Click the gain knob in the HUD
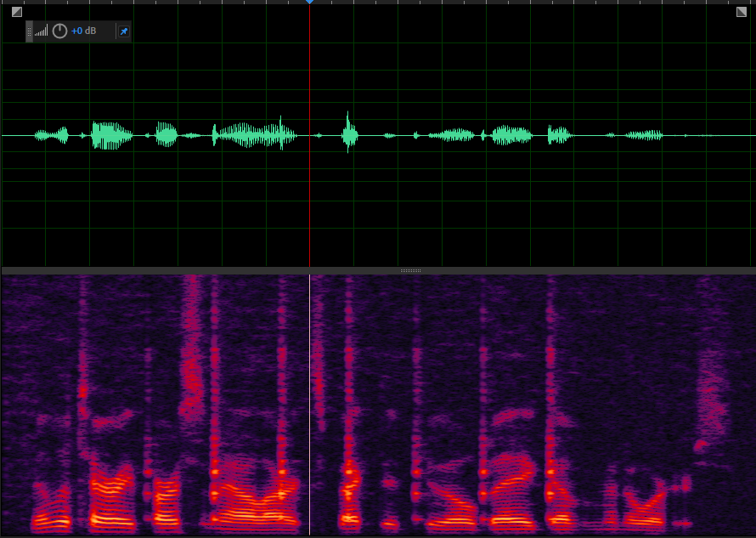Screen dimensions: 756x538 59,31
